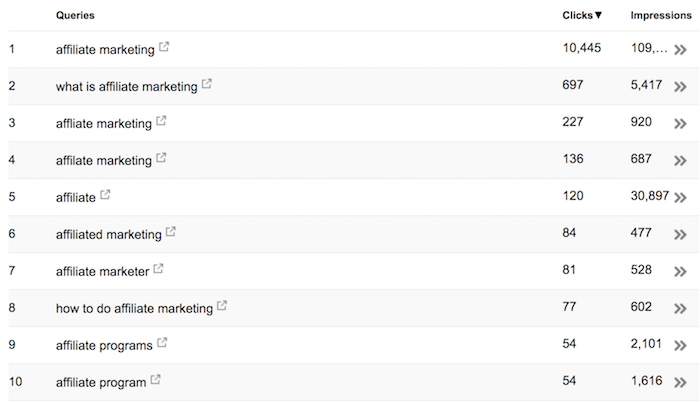The height and width of the screenshot is (402, 700).
Task: Expand 'affiliated marketing' row with double chevron
Action: coord(680,234)
